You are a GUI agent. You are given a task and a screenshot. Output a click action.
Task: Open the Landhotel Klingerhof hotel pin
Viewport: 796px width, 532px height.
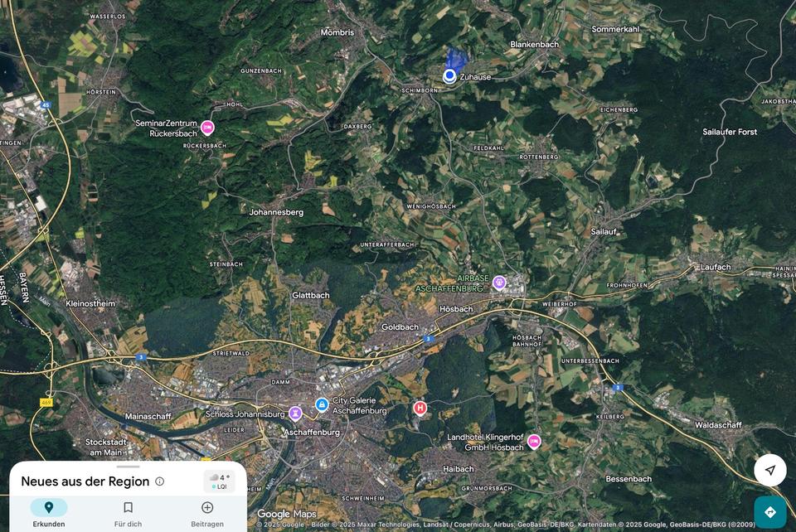(x=534, y=441)
